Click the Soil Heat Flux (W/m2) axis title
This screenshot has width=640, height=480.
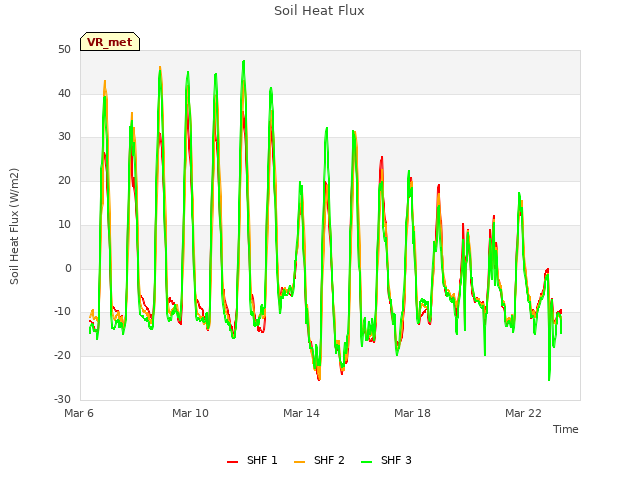pos(14,226)
